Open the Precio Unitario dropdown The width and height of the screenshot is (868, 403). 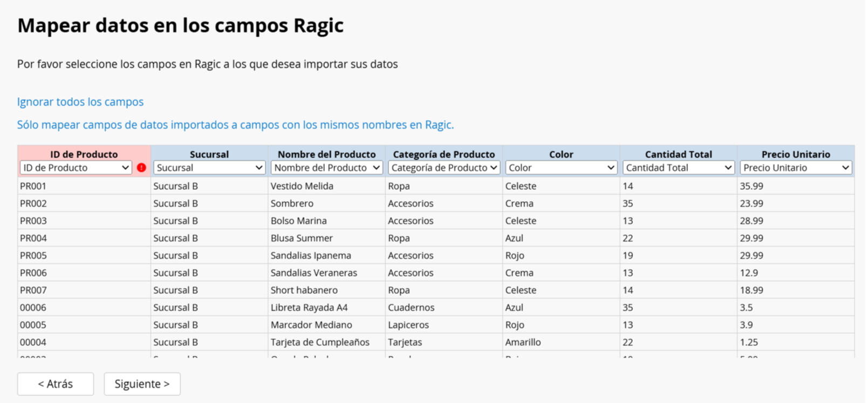pyautogui.click(x=796, y=168)
